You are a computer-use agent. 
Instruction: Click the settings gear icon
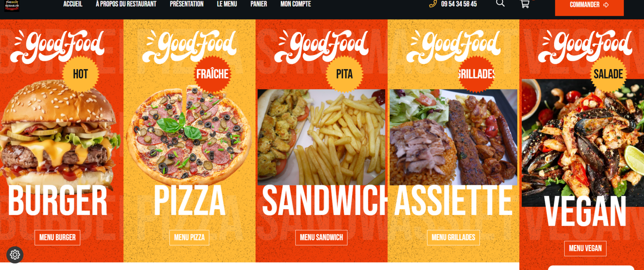(15, 255)
